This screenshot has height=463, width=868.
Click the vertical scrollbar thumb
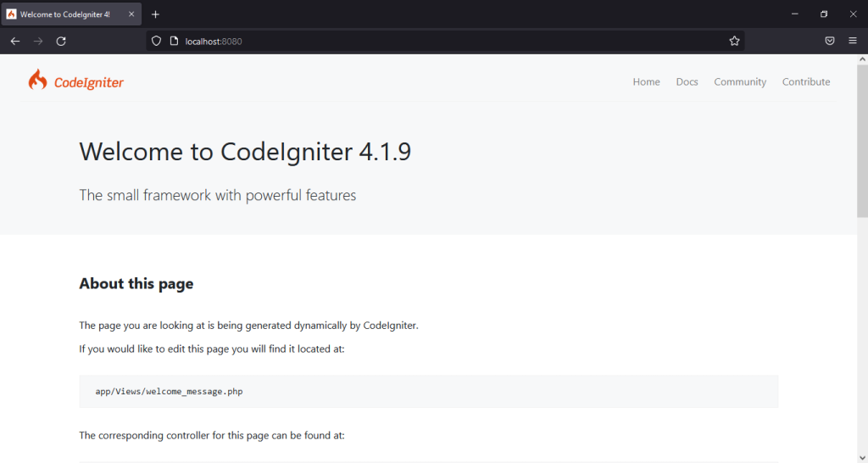pyautogui.click(x=862, y=144)
